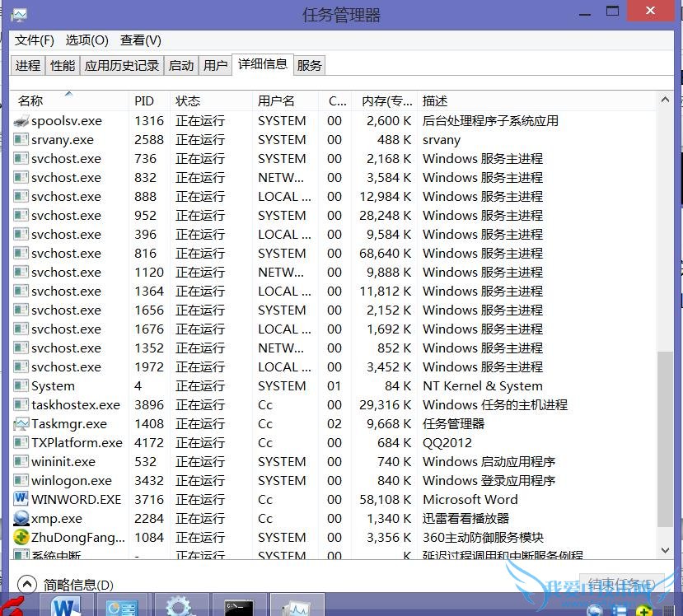
Task: Click the ZhuDongFangYu 360 process icon
Action: pyautogui.click(x=21, y=538)
